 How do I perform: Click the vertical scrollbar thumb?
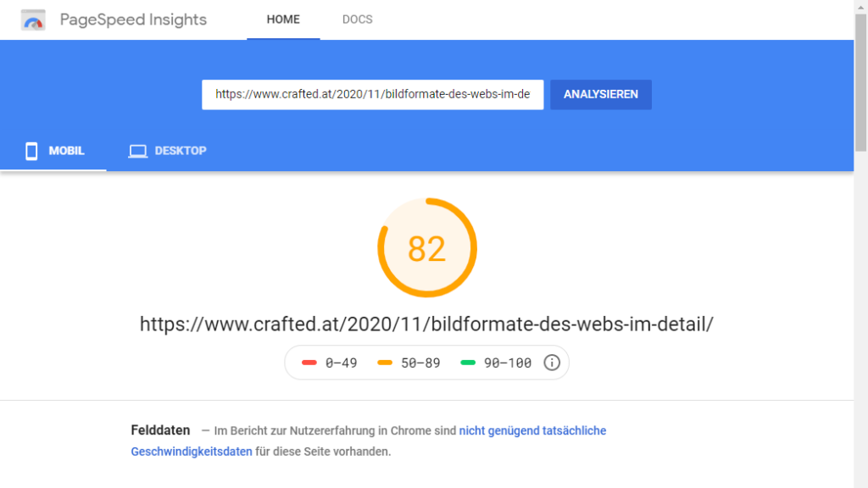861,82
